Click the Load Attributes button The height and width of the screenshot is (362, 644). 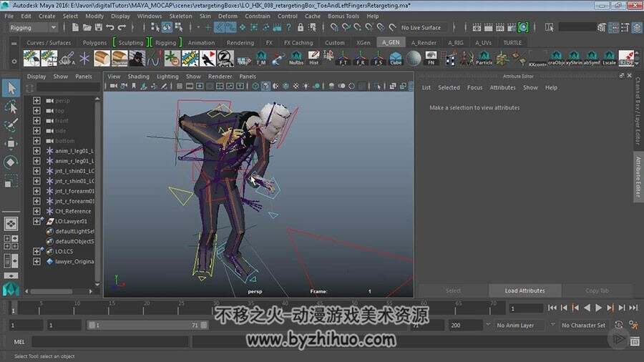pyautogui.click(x=525, y=290)
